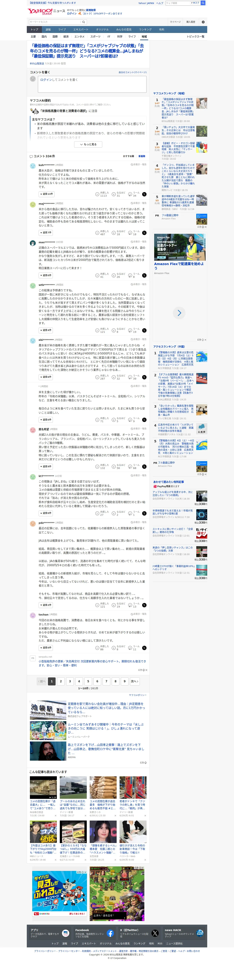This screenshot has height=980, width=234.
Task: Expand 返信6件 replies on ebi's comment
Action: (x=46, y=377)
